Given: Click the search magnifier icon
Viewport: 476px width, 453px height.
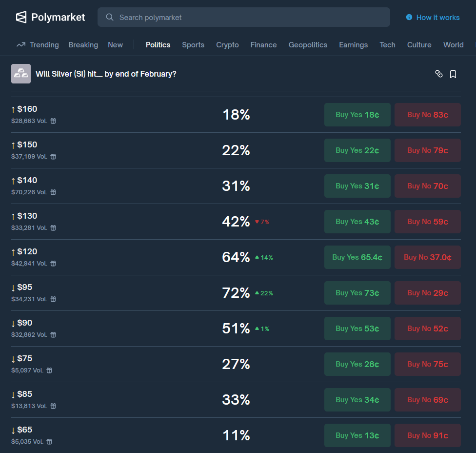Looking at the screenshot, I should pos(110,17).
